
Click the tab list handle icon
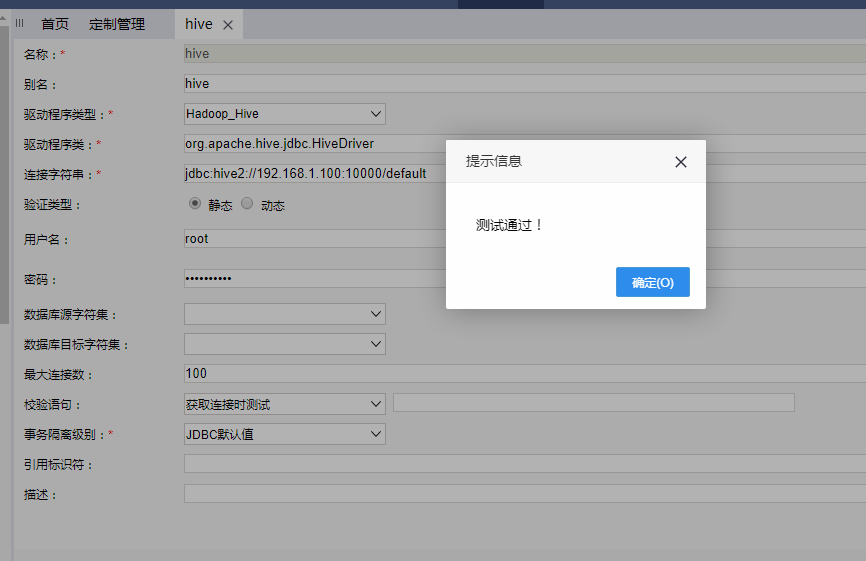(20, 23)
